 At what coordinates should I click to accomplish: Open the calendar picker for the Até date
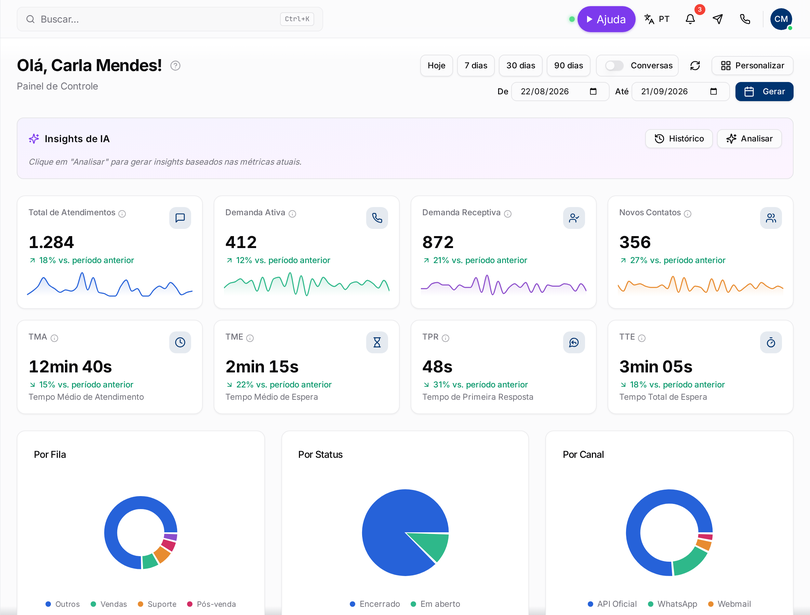713,91
